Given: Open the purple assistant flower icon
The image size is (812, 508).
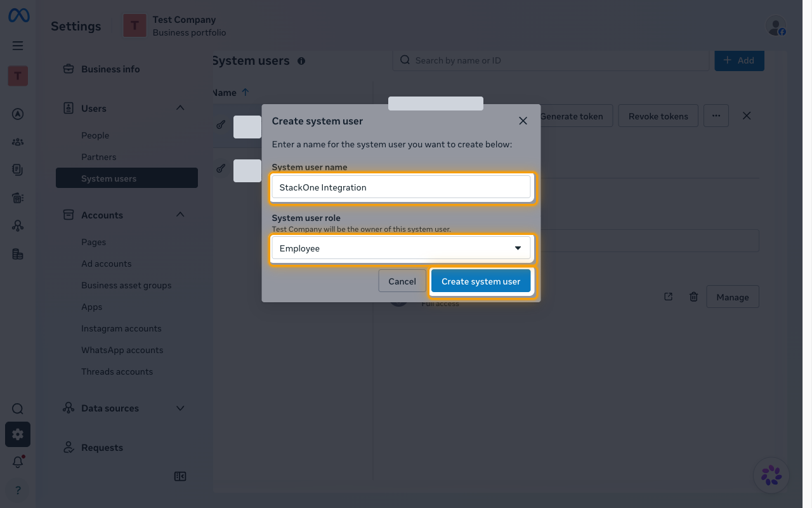Looking at the screenshot, I should 771,475.
